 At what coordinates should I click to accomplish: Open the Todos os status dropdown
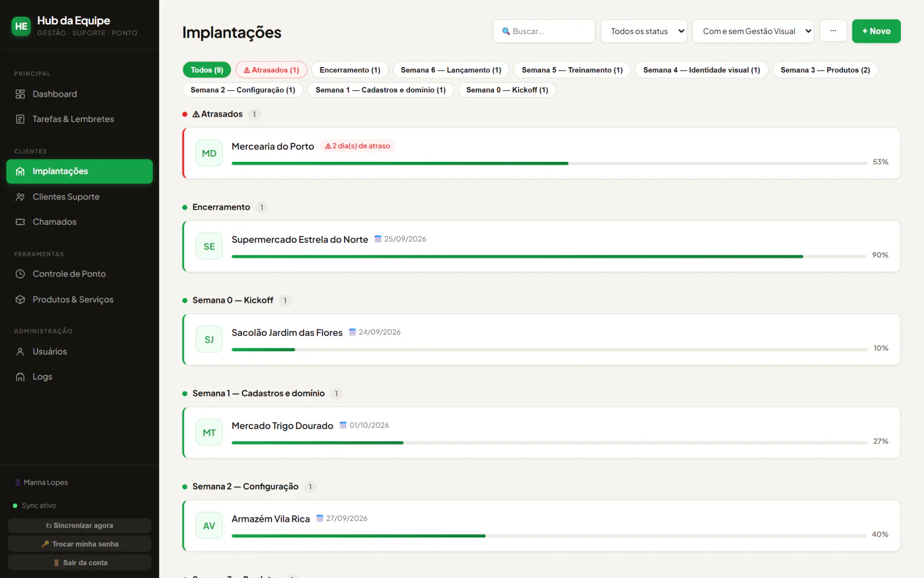pyautogui.click(x=644, y=31)
